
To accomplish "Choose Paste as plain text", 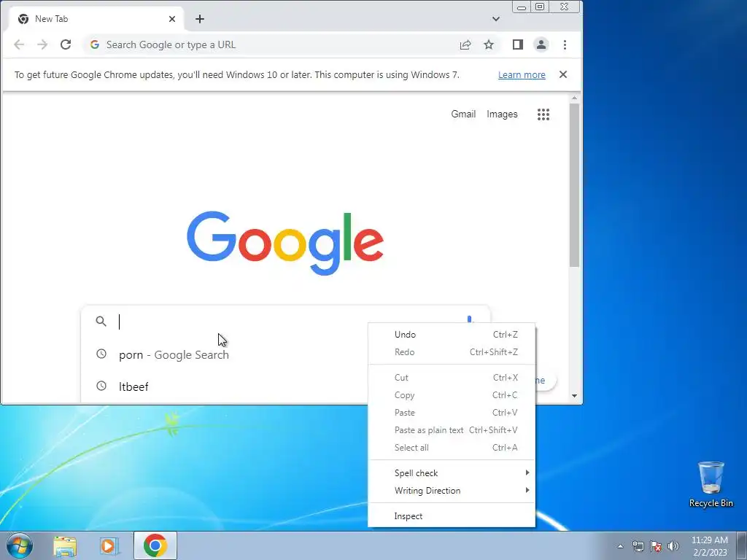I will pyautogui.click(x=452, y=430).
